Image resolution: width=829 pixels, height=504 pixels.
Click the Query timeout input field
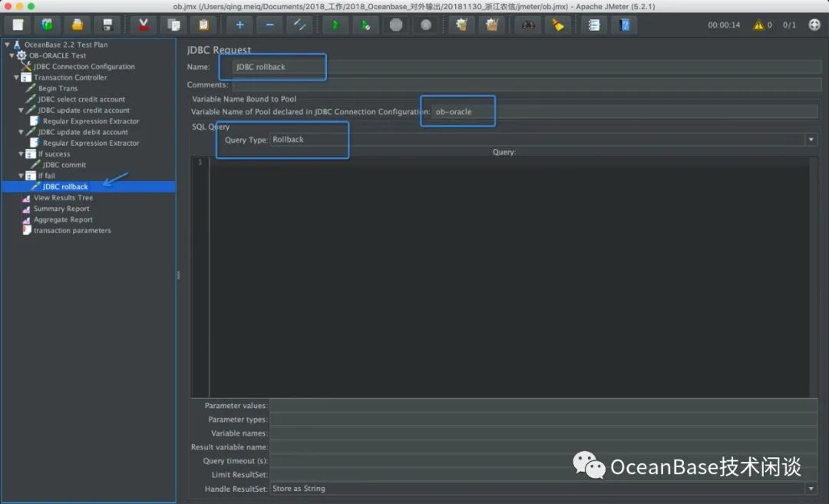pyautogui.click(x=537, y=461)
